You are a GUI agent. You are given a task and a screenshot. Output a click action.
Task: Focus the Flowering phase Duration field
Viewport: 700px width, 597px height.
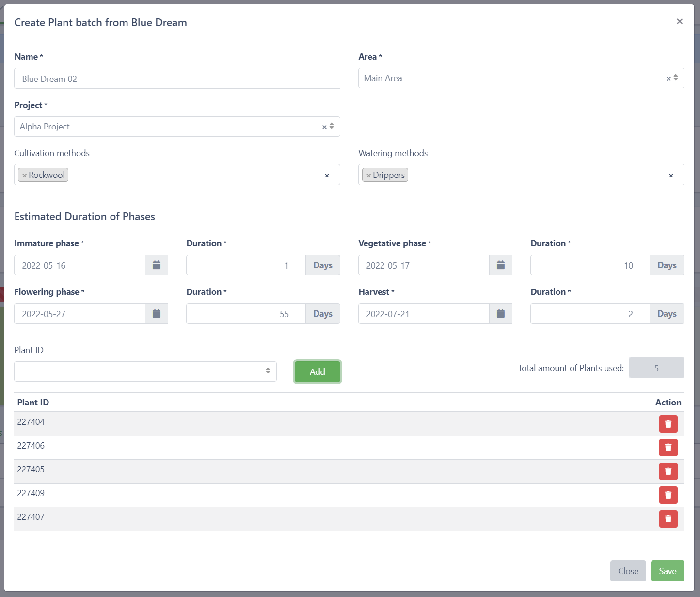tap(245, 314)
